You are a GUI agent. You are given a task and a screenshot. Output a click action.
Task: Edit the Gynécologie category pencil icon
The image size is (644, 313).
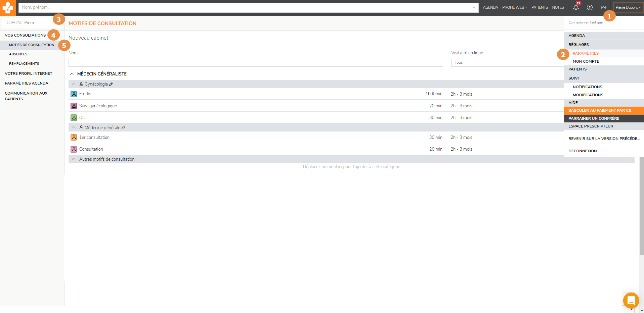111,84
